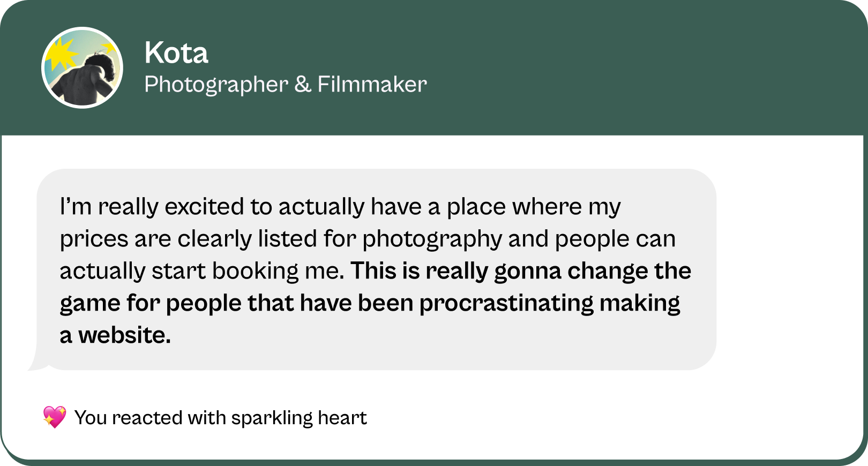Image resolution: width=868 pixels, height=466 pixels.
Task: Click the word 'prices' in the message
Action: pos(94,239)
